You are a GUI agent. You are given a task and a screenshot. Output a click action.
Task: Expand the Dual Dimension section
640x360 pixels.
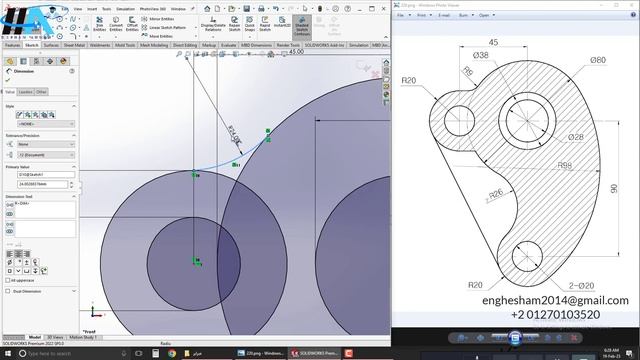coord(74,291)
